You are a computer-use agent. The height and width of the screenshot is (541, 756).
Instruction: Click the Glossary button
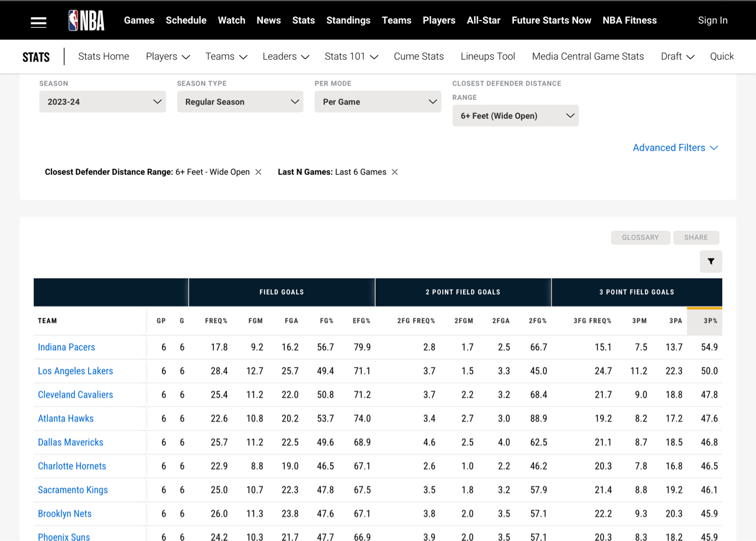point(640,237)
